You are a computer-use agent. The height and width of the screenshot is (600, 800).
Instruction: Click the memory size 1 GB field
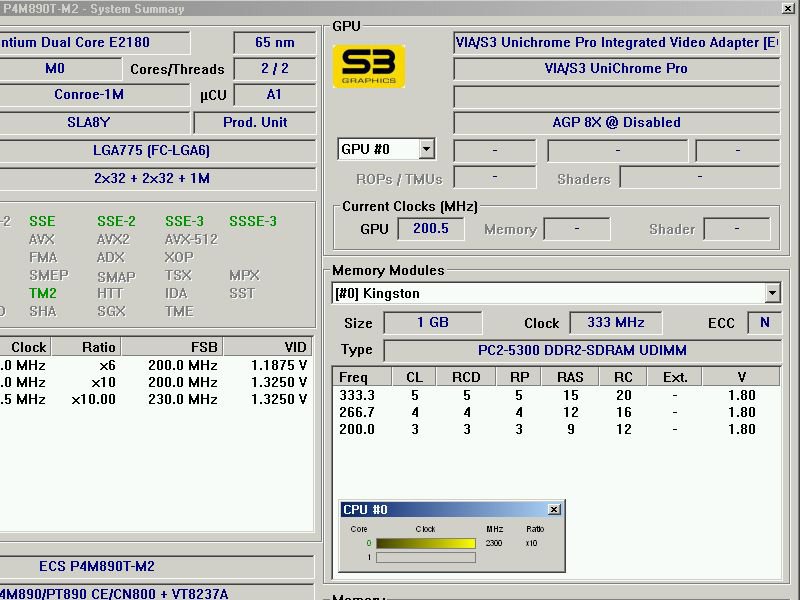click(433, 323)
